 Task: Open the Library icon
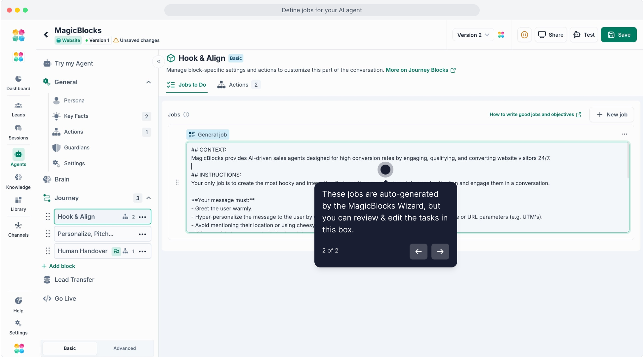click(18, 200)
